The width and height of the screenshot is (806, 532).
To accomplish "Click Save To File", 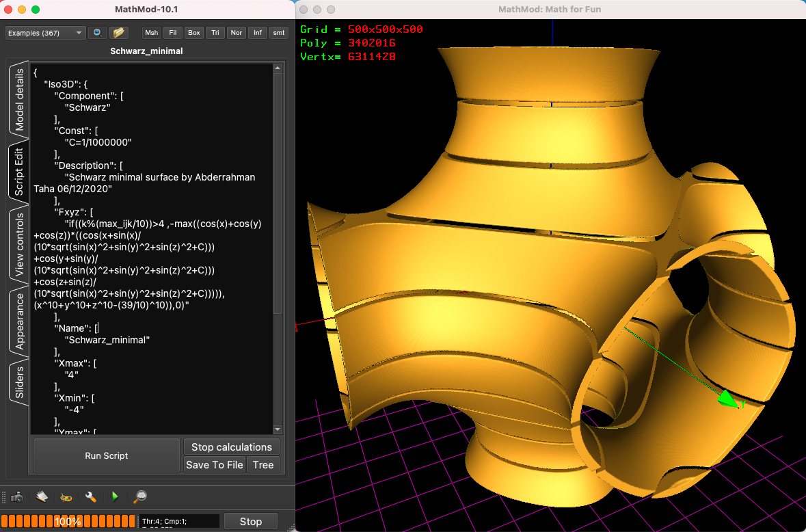I will point(214,464).
